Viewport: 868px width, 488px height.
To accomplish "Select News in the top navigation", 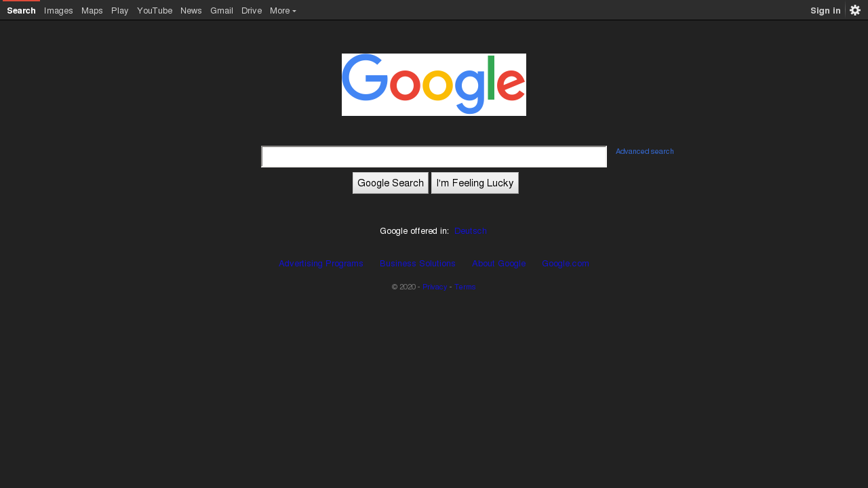I will tap(191, 10).
